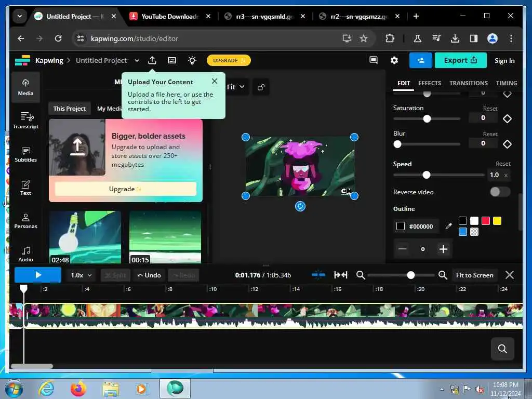Switch to the TIMING tab
The width and height of the screenshot is (532, 399).
tap(506, 83)
